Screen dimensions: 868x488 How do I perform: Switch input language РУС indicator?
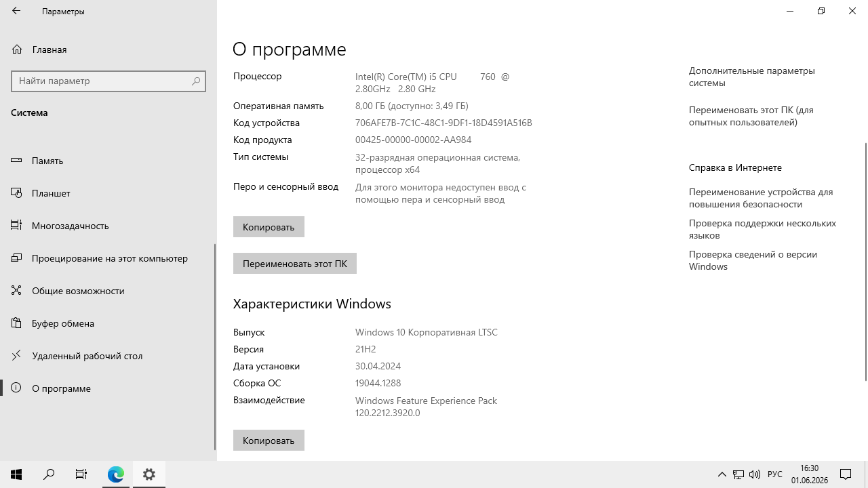[775, 474]
